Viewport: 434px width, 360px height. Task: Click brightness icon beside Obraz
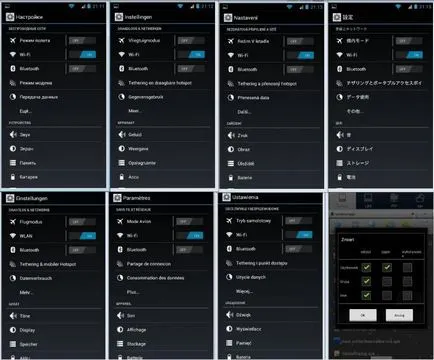(231, 149)
